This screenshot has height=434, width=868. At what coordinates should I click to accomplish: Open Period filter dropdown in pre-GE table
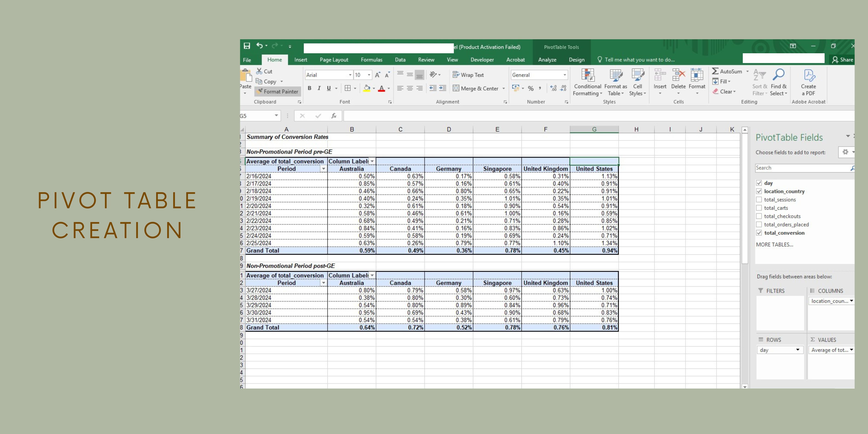point(324,169)
